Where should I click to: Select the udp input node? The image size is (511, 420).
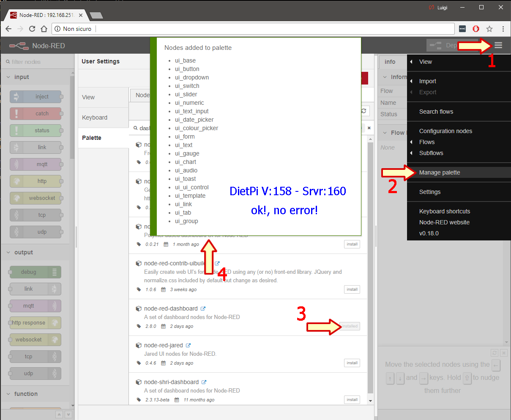36,232
